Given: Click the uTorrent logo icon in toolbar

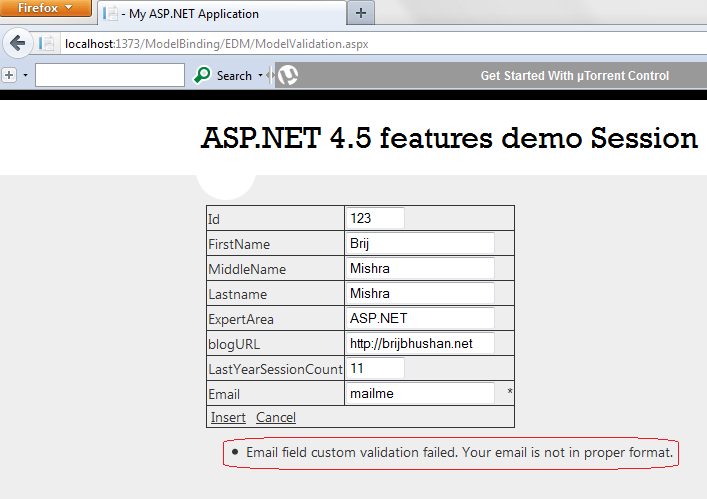Looking at the screenshot, I should [288, 75].
